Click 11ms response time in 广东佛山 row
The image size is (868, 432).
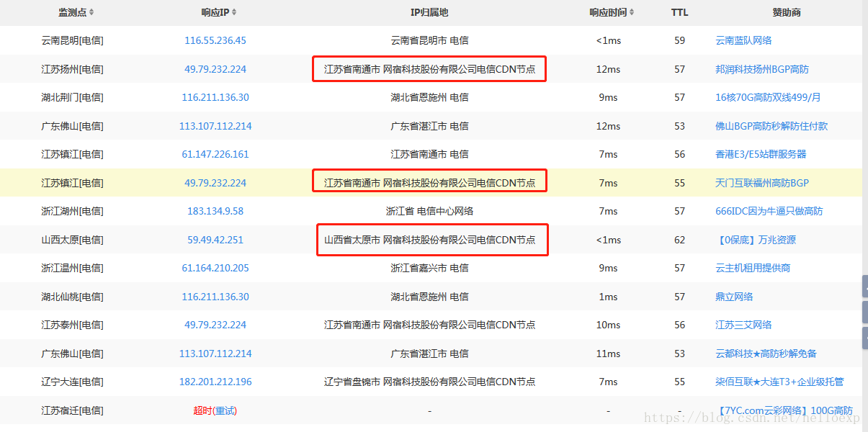(x=608, y=354)
